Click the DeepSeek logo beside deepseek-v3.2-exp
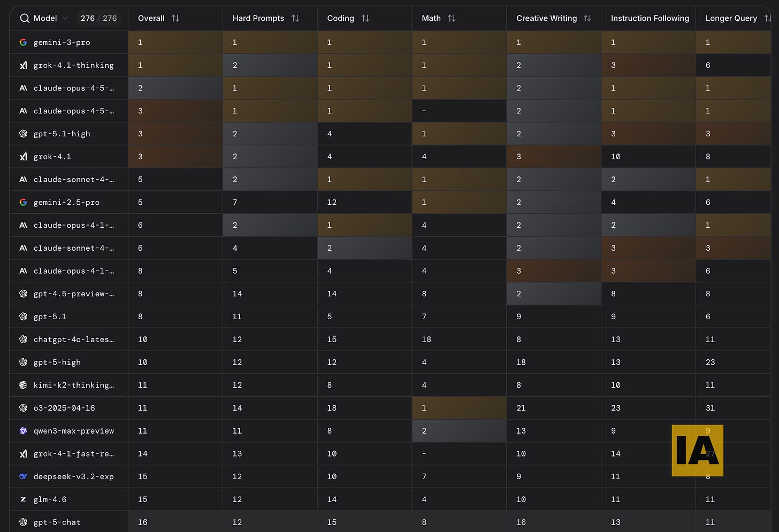The image size is (779, 532). click(23, 476)
